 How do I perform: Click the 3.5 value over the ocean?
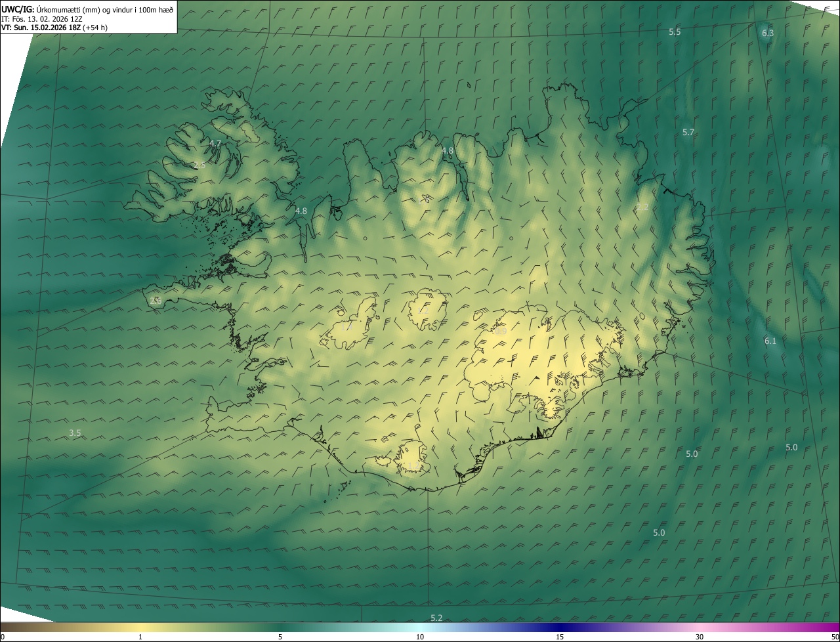75,433
